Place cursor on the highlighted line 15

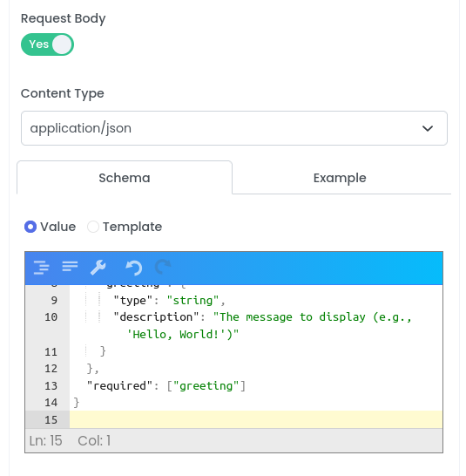point(256,419)
